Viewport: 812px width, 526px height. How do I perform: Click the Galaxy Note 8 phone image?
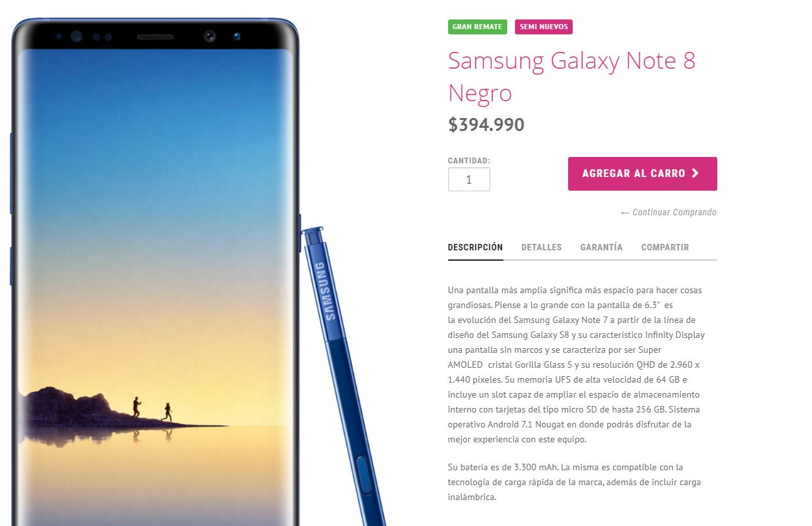coord(156,272)
